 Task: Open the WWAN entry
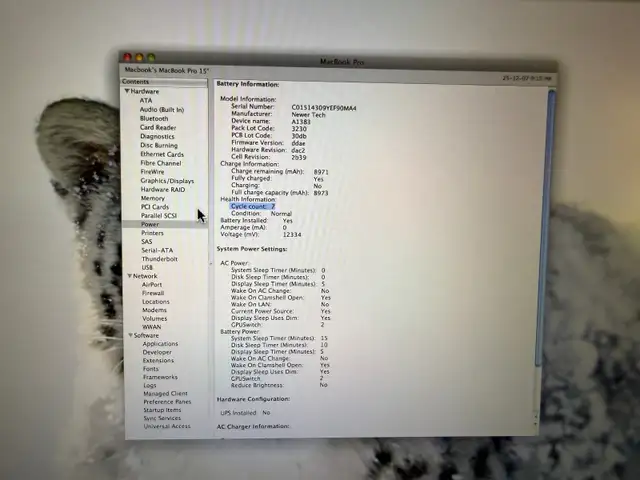(151, 327)
